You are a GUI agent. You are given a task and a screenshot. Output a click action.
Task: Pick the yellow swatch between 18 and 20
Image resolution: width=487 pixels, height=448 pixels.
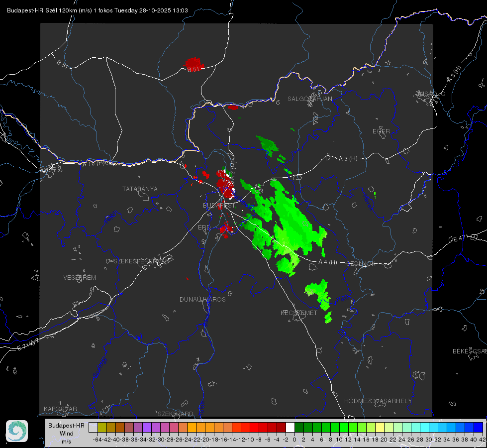click(x=380, y=427)
